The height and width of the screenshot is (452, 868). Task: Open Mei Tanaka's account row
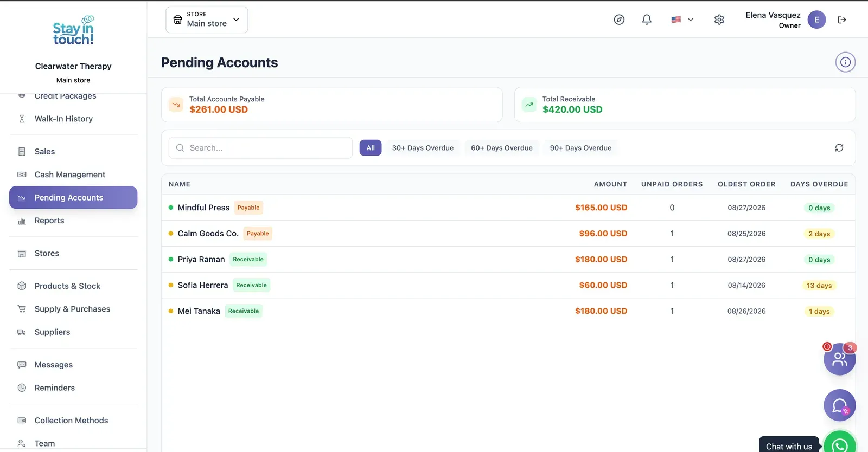(x=508, y=311)
